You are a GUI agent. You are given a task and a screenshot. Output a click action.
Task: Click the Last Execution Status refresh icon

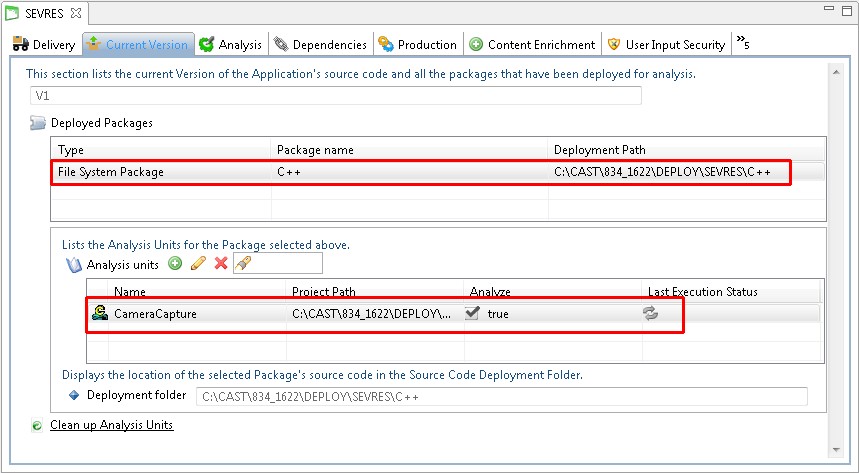pos(651,313)
